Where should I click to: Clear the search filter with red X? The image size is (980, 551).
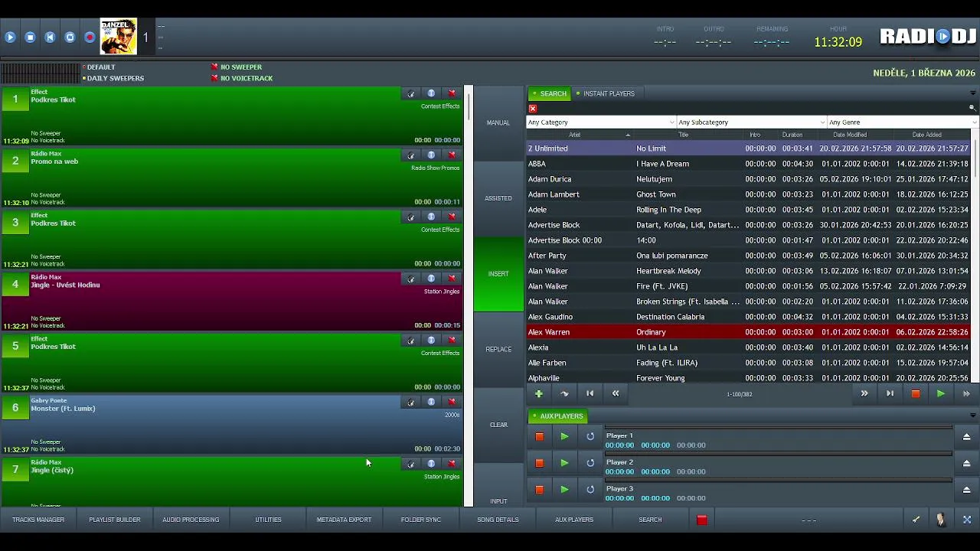coord(533,109)
